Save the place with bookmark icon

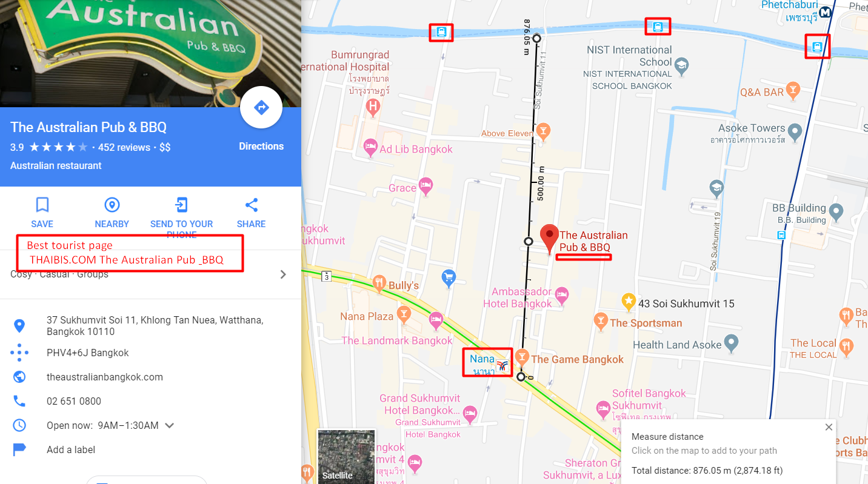point(42,205)
